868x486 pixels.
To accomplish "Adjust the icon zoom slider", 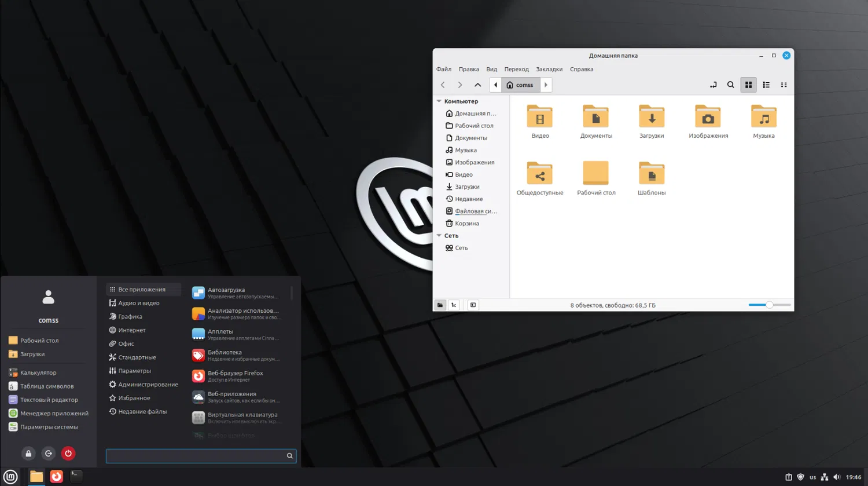I will point(770,305).
